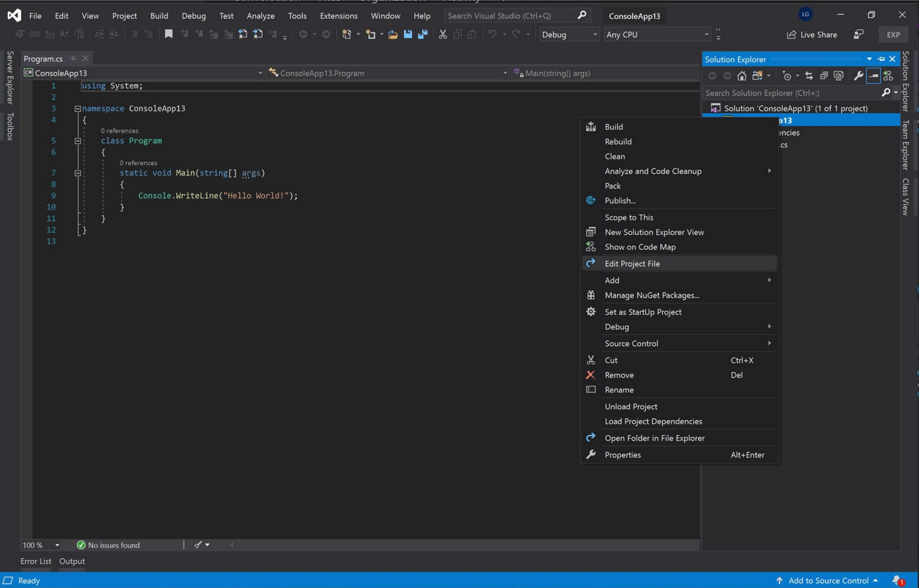Open Properties wrench icon in Solution Explorer

coord(858,76)
